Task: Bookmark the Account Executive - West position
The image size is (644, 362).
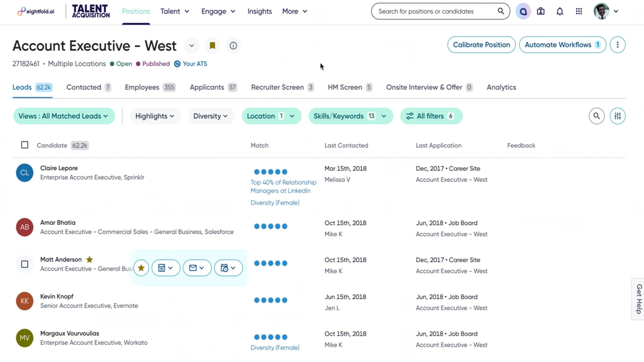Action: pyautogui.click(x=212, y=46)
